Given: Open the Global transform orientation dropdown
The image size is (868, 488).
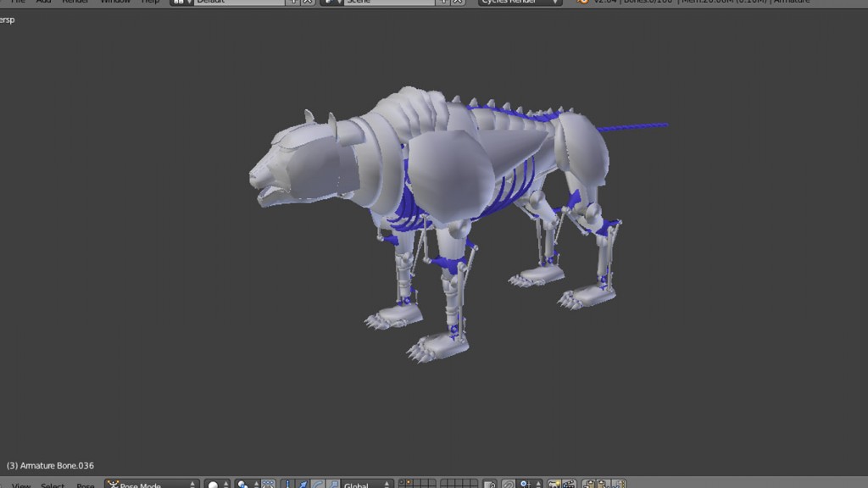Looking at the screenshot, I should (x=364, y=484).
